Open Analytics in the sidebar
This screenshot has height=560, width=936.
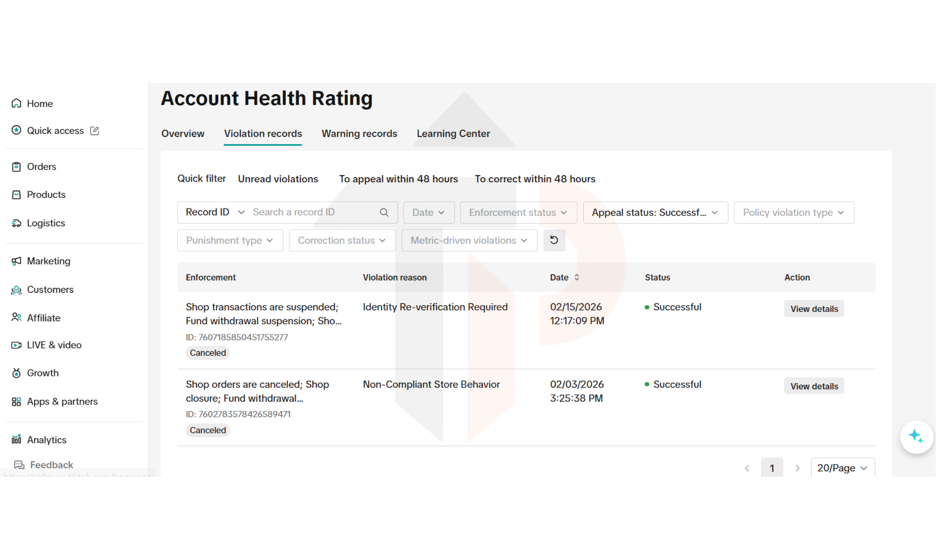[46, 440]
